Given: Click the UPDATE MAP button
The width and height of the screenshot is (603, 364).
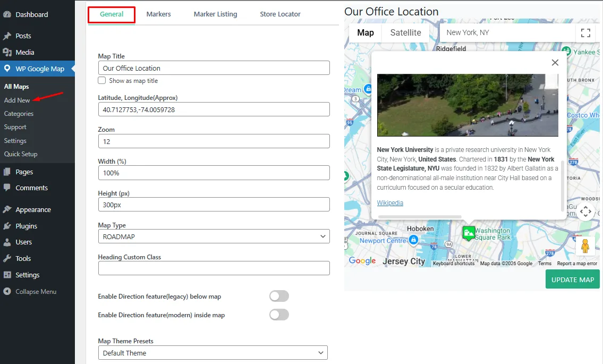Looking at the screenshot, I should coord(573,280).
